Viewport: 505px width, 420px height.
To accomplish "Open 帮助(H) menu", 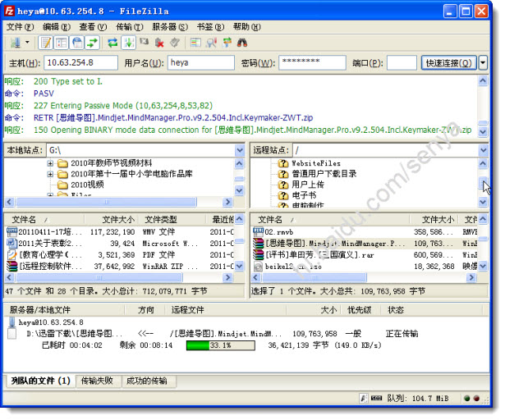I will (x=246, y=27).
